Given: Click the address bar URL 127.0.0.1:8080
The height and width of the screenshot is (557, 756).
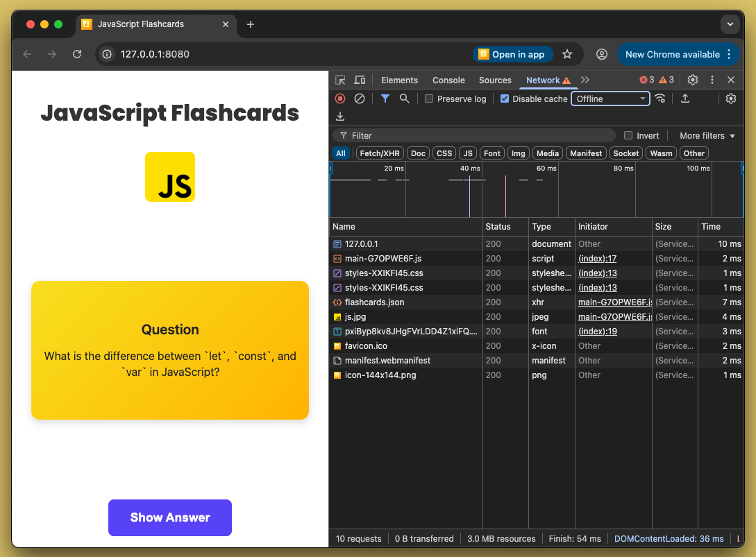Looking at the screenshot, I should 155,54.
